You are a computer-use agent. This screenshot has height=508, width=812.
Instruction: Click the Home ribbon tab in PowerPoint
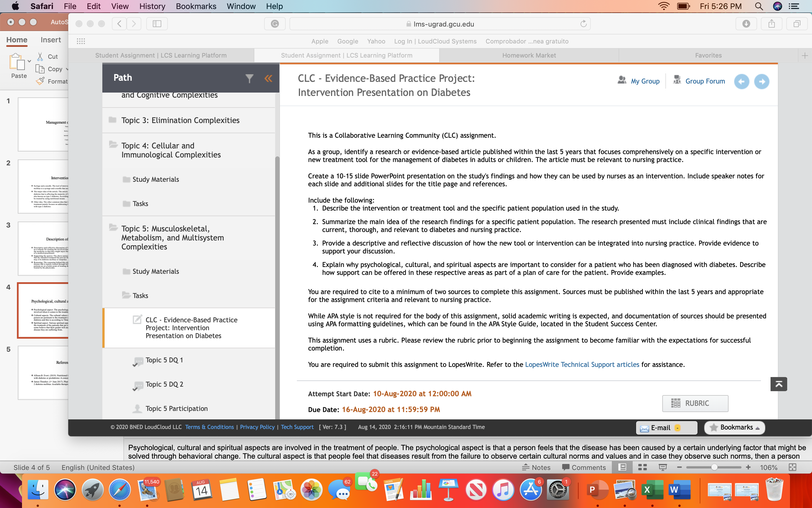coord(17,40)
